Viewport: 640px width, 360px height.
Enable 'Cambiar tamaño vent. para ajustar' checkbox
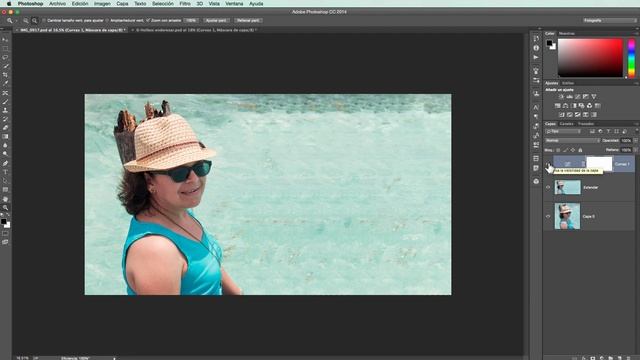tap(44, 20)
